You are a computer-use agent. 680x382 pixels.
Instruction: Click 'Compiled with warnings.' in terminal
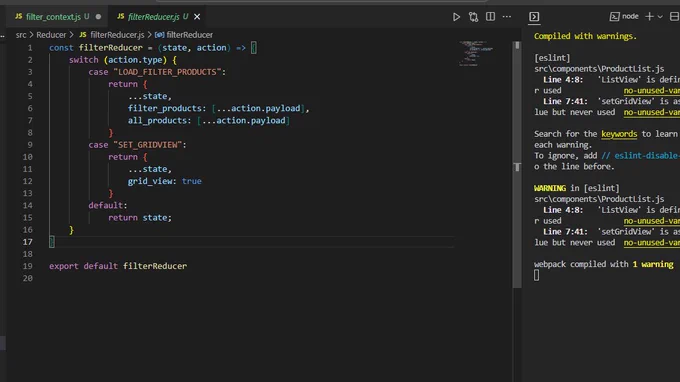[x=585, y=36]
